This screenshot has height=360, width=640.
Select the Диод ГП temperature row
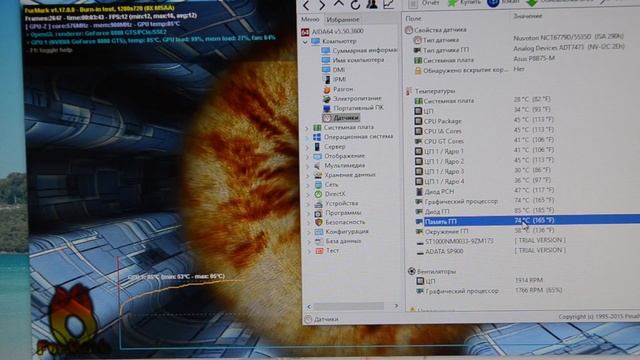(484, 211)
